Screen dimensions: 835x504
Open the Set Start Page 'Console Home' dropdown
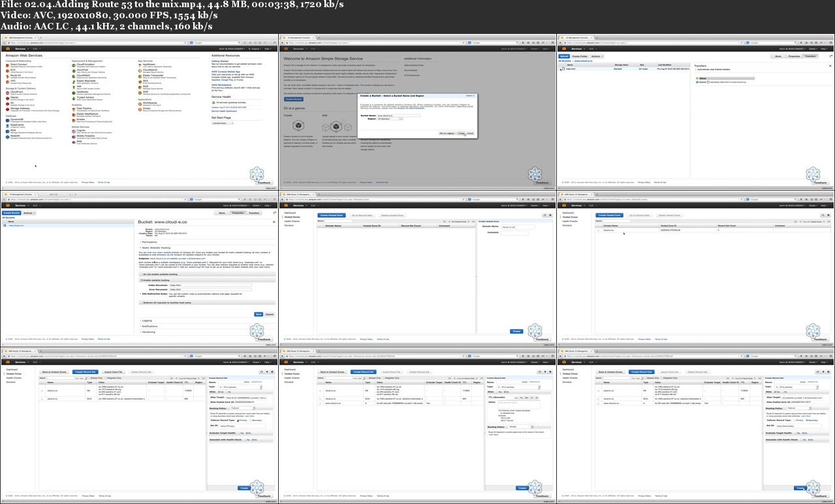223,123
